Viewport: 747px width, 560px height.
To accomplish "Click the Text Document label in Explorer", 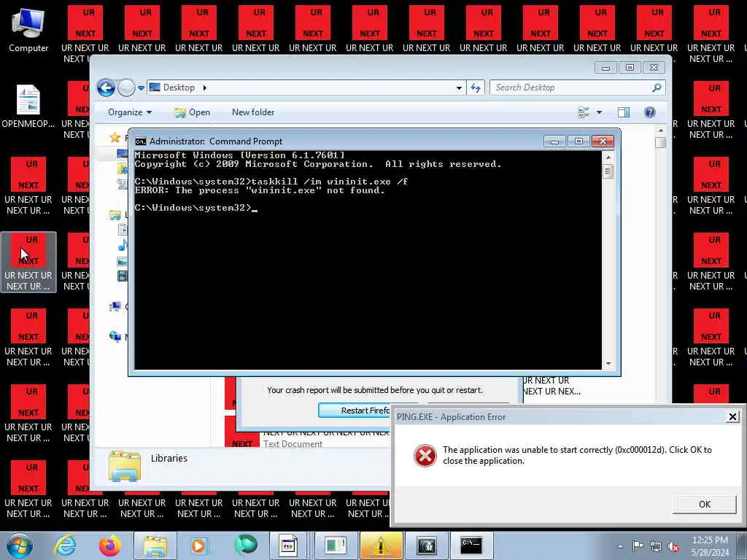I will coord(293,444).
